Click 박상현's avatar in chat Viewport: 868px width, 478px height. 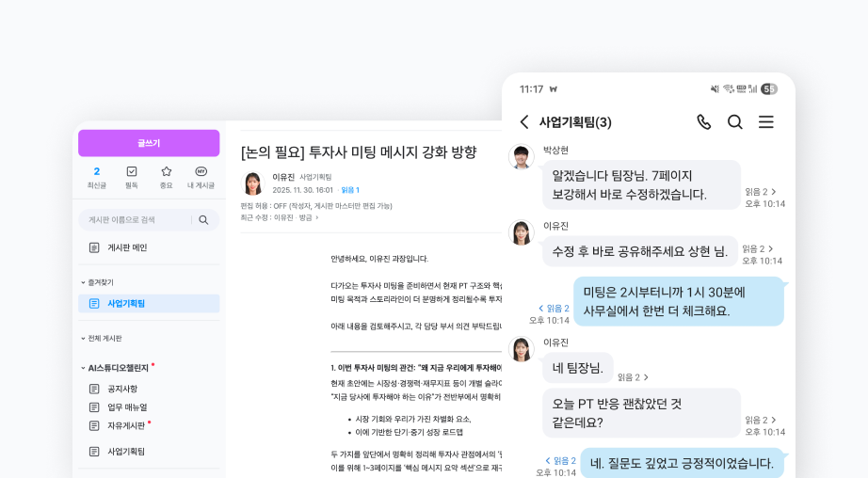click(522, 156)
